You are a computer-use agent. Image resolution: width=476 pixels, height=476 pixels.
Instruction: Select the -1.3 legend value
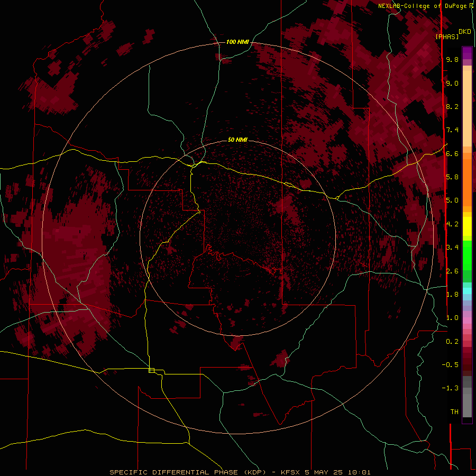tap(450, 388)
